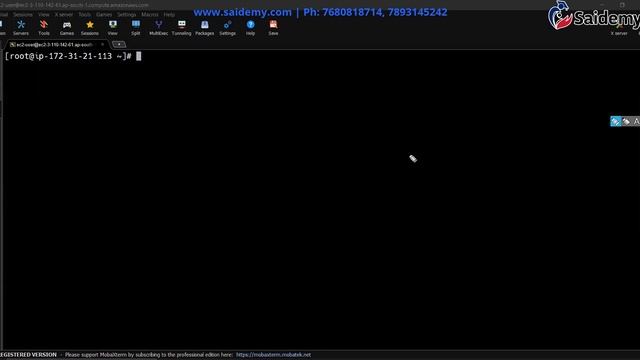640x360 pixels.
Task: Open the Settings gear toolbar icon
Action: tap(227, 28)
